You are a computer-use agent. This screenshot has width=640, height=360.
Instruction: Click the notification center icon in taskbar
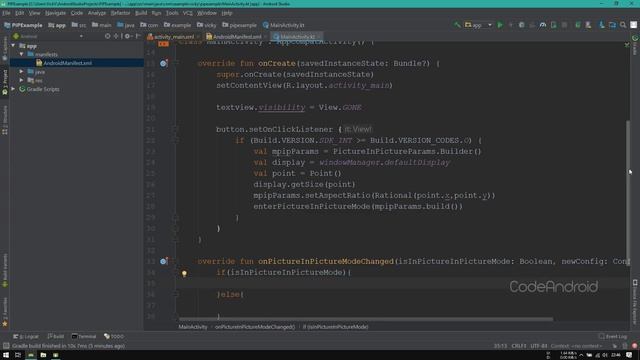pyautogui.click(x=629, y=355)
